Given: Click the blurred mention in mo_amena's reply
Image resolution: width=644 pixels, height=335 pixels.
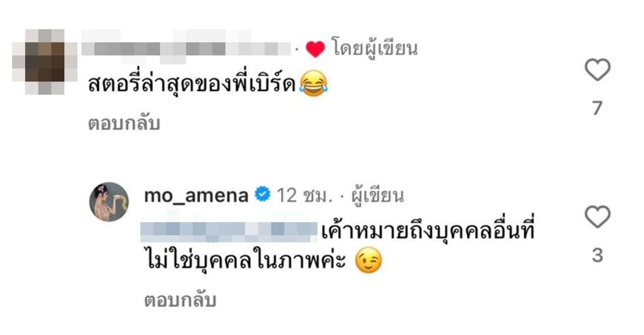Looking at the screenshot, I should coord(229,230).
